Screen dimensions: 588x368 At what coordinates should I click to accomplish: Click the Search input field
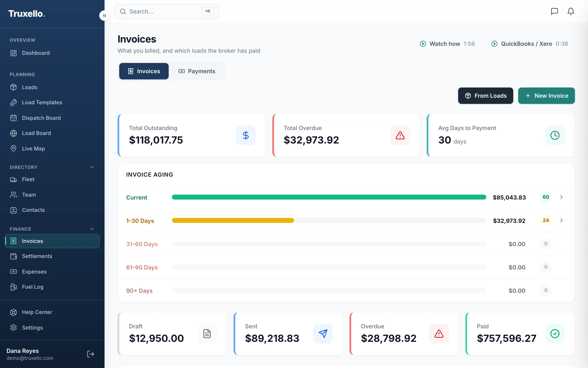(166, 11)
